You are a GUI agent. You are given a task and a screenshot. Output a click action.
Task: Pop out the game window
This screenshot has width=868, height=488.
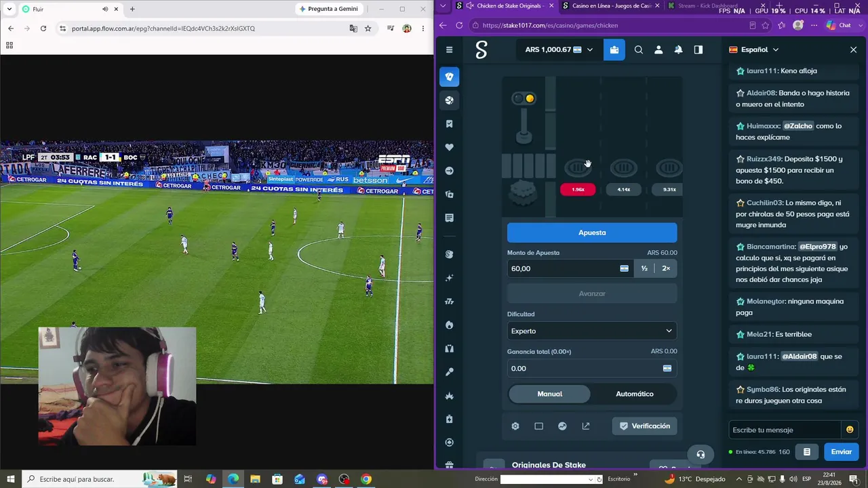[x=586, y=426]
